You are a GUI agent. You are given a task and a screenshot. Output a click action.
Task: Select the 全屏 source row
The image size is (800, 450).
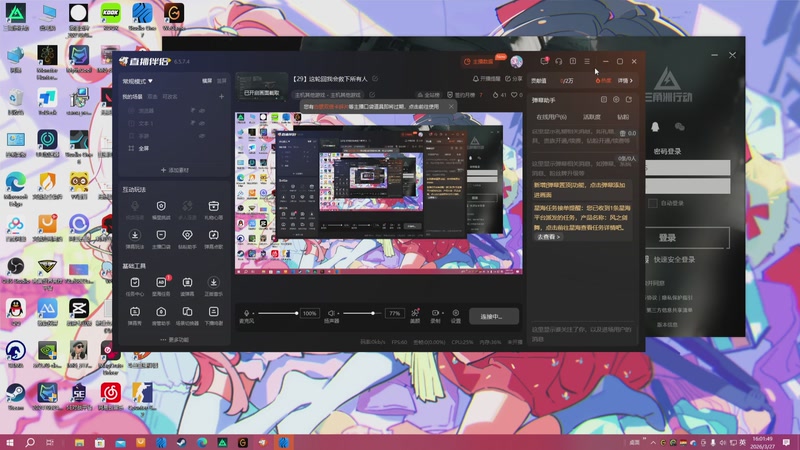tap(173, 148)
